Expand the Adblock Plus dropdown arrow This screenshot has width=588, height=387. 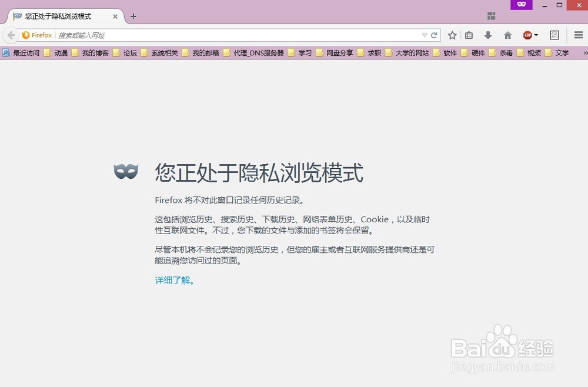(x=536, y=35)
